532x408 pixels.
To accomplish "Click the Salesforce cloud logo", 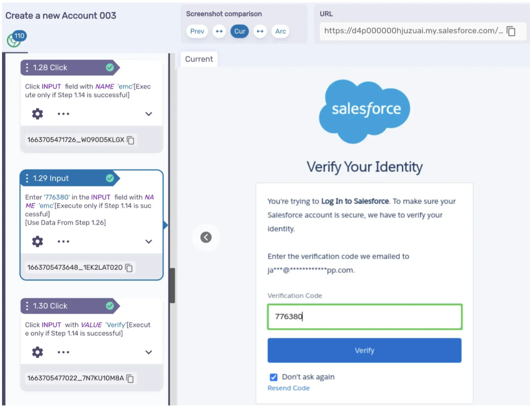I will 364,111.
